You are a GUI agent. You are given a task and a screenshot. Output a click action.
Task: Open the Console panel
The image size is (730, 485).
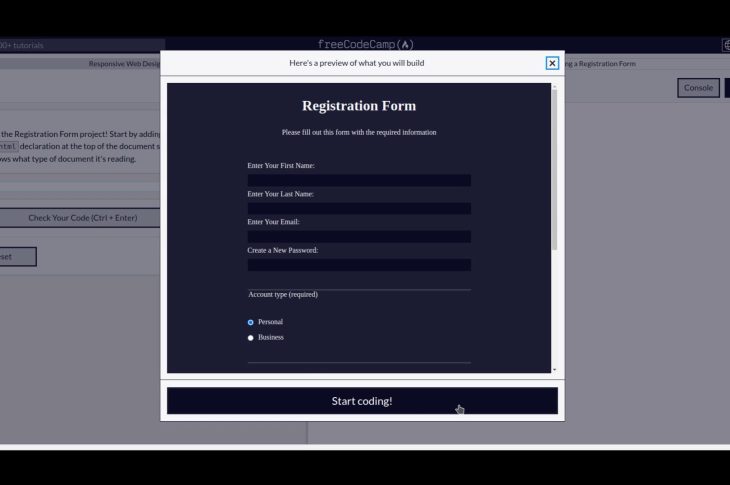(698, 88)
